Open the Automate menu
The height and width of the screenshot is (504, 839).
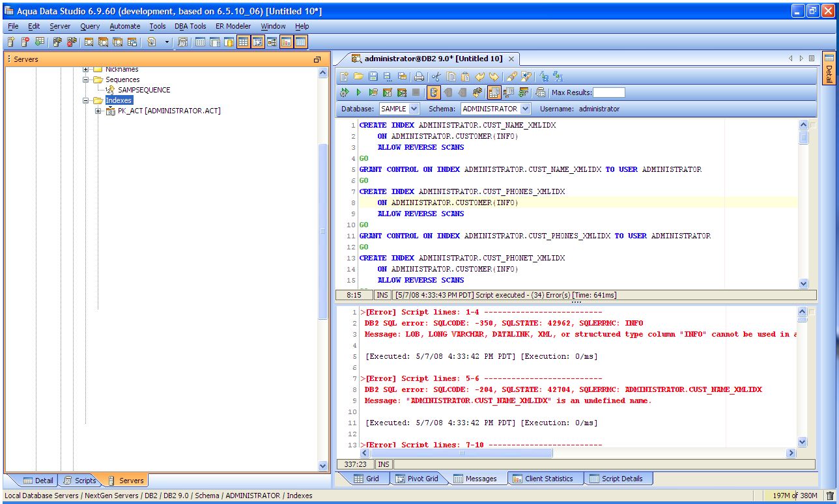point(124,26)
